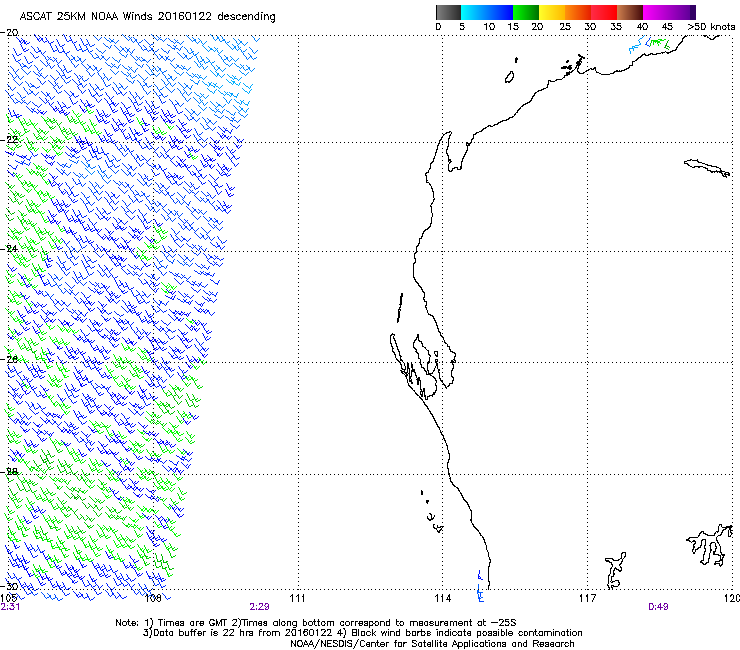The width and height of the screenshot is (740, 650).
Task: Click the '25' label under the color legend
Action: (x=565, y=27)
